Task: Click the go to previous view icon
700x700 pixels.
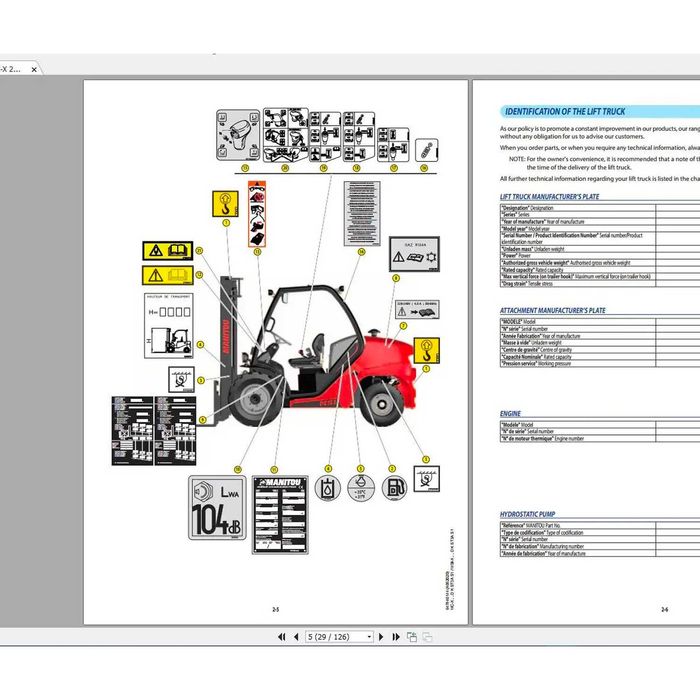Action: (x=412, y=637)
